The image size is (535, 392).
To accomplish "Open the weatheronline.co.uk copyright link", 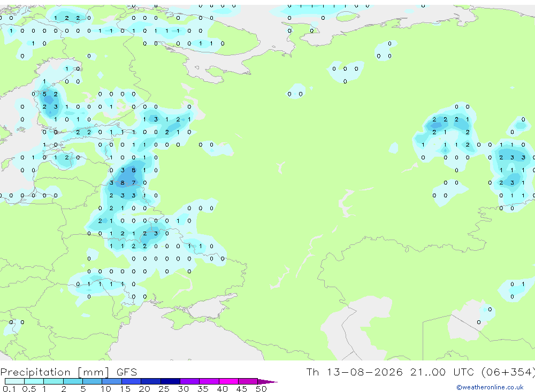I will (490, 387).
